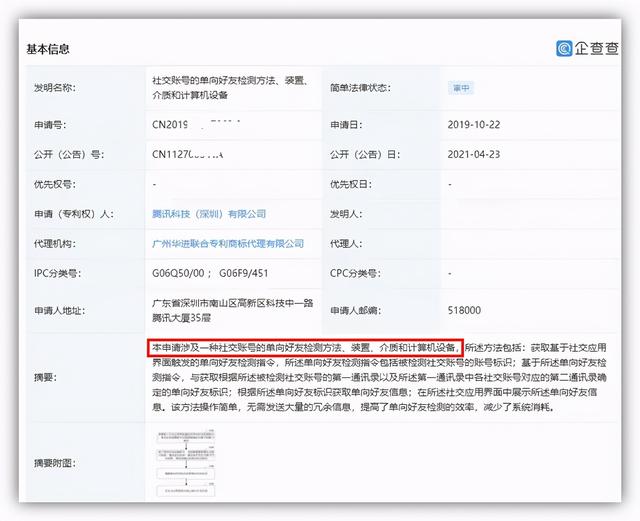
Task: Click the postal code 518000
Action: click(465, 310)
